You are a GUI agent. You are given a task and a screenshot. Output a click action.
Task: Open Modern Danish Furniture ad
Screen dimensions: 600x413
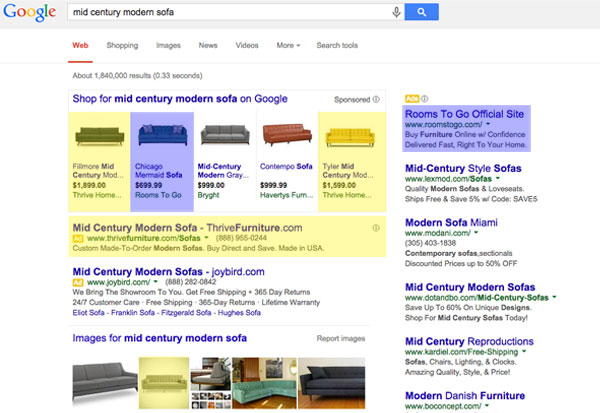[x=465, y=396]
